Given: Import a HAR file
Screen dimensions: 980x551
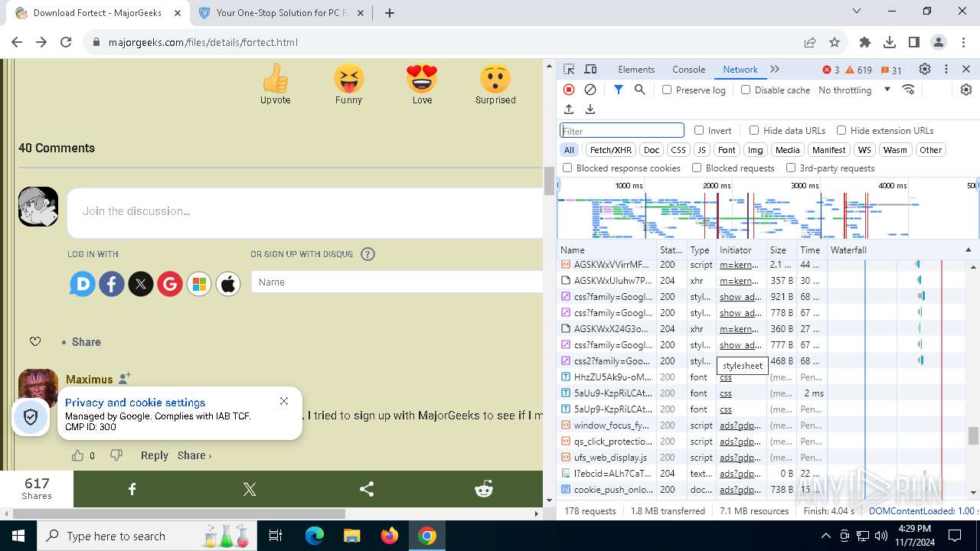Looking at the screenshot, I should coord(569,109).
